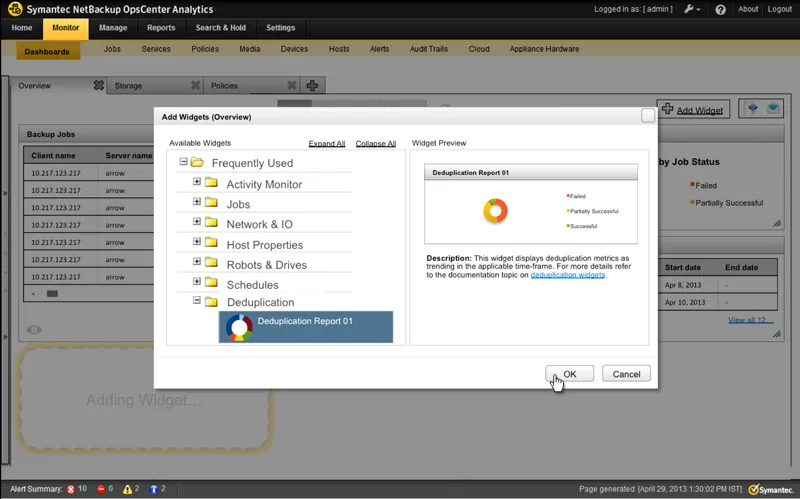800x499 pixels.
Task: Click the Deduplication folder icon
Action: 211,302
